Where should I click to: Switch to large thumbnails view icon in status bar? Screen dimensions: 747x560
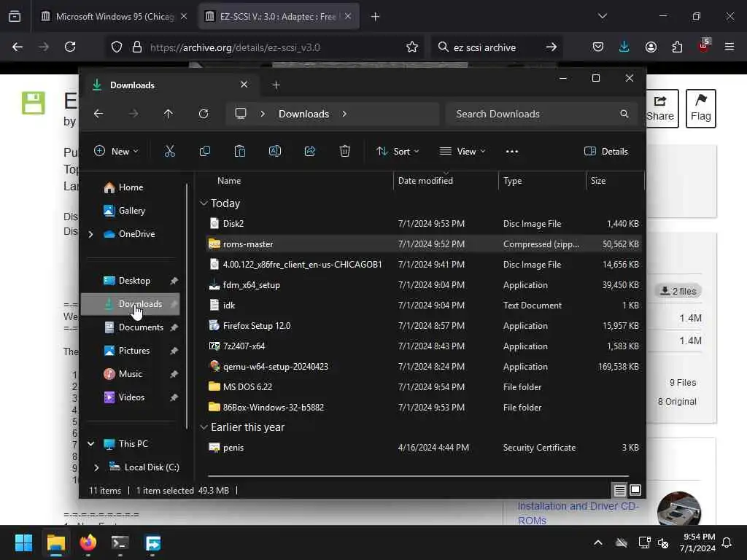point(635,490)
